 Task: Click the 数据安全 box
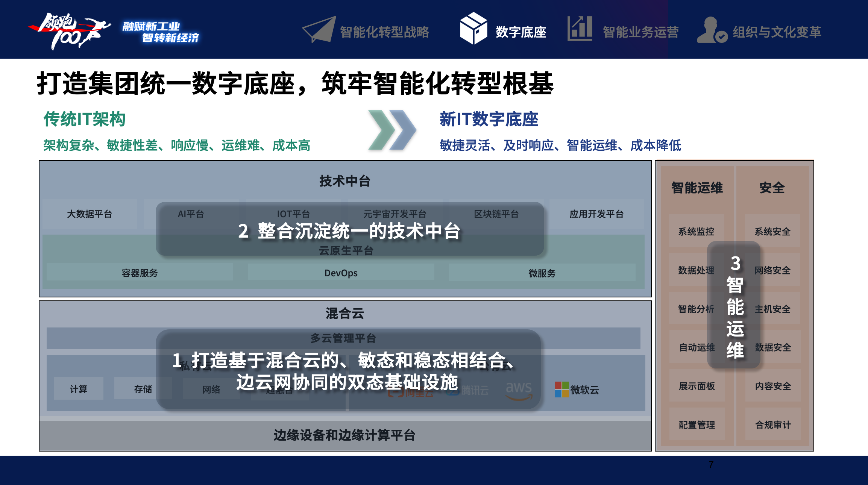773,347
